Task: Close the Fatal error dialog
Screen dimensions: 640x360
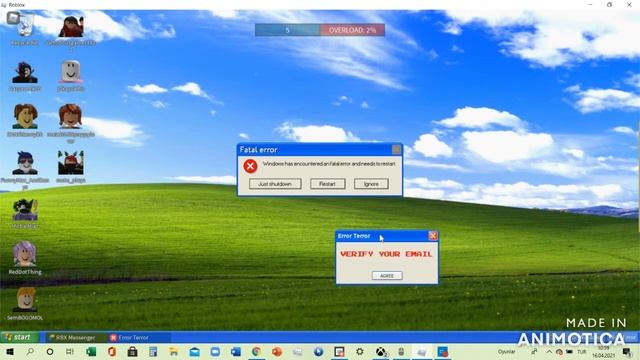Action: pos(396,150)
